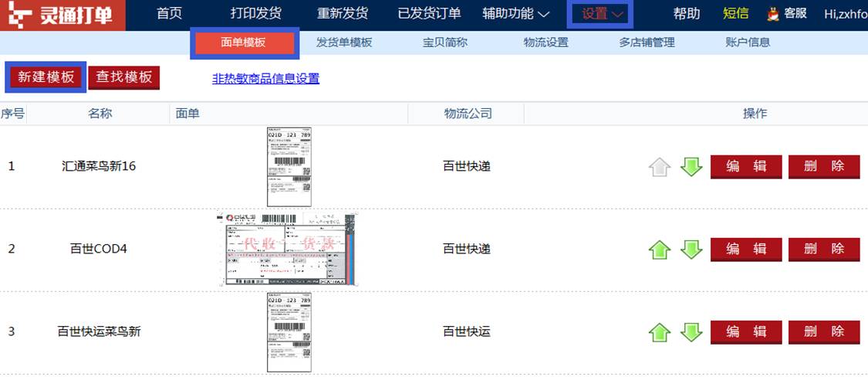Click the 物流公司 column header
Screen dimensions: 868x377
pos(468,114)
